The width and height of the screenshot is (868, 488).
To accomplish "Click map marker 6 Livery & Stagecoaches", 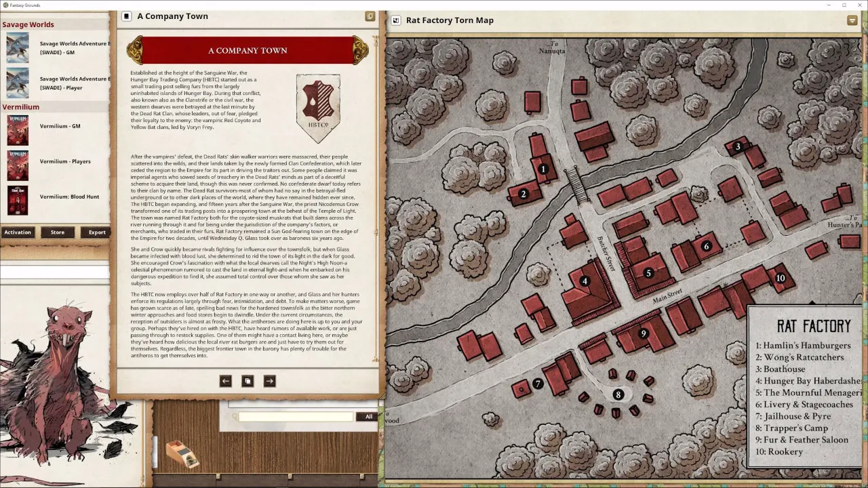I will pyautogui.click(x=706, y=246).
